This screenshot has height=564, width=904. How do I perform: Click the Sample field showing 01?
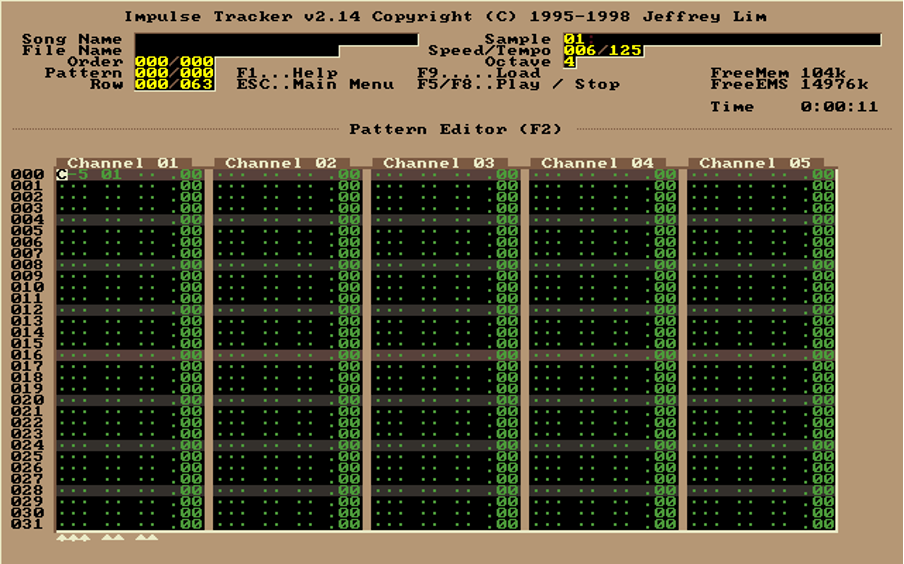pyautogui.click(x=722, y=39)
